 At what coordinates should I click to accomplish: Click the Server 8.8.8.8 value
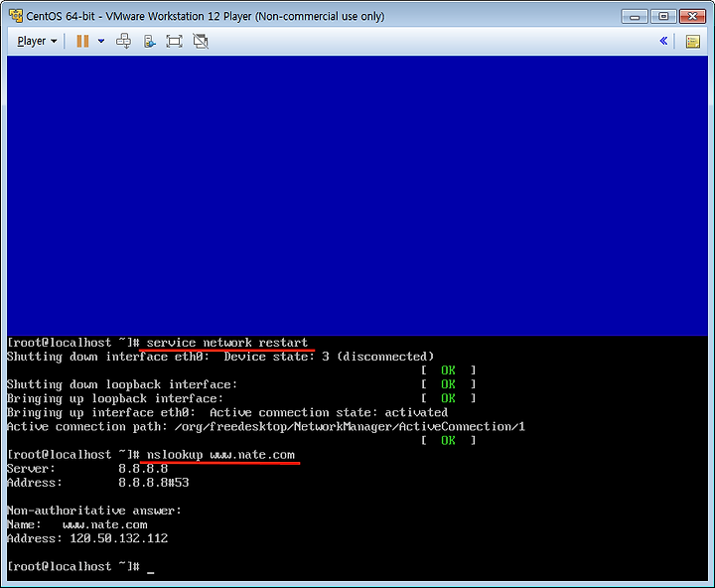[143, 469]
